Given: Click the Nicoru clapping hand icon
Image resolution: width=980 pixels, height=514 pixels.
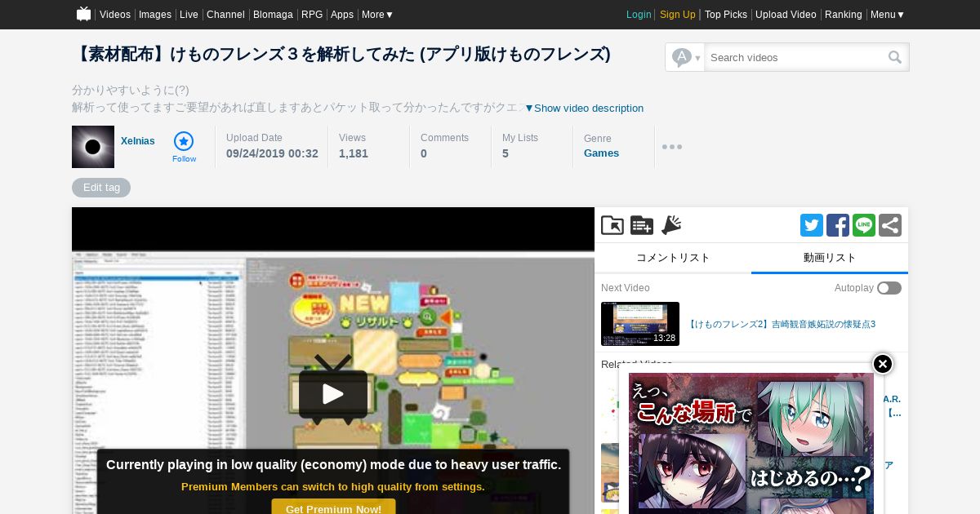Looking at the screenshot, I should [671, 225].
